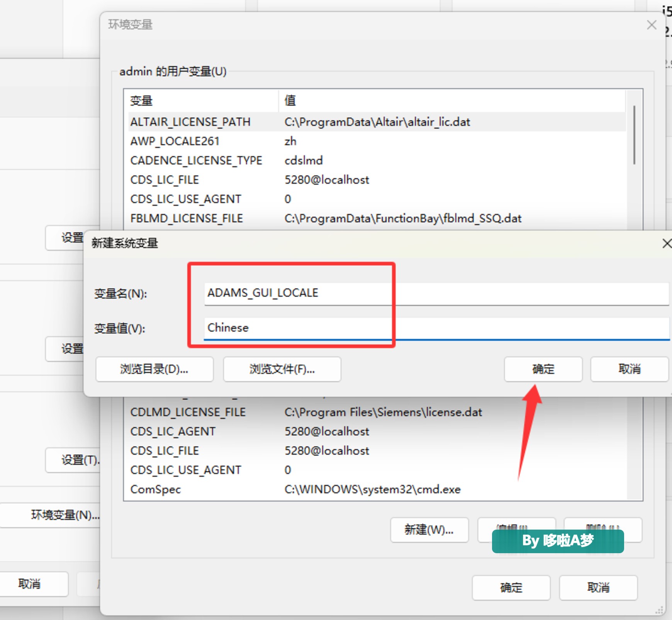Open 浏览文件(F)... to browse files
Viewport: 672px width, 620px height.
click(282, 369)
